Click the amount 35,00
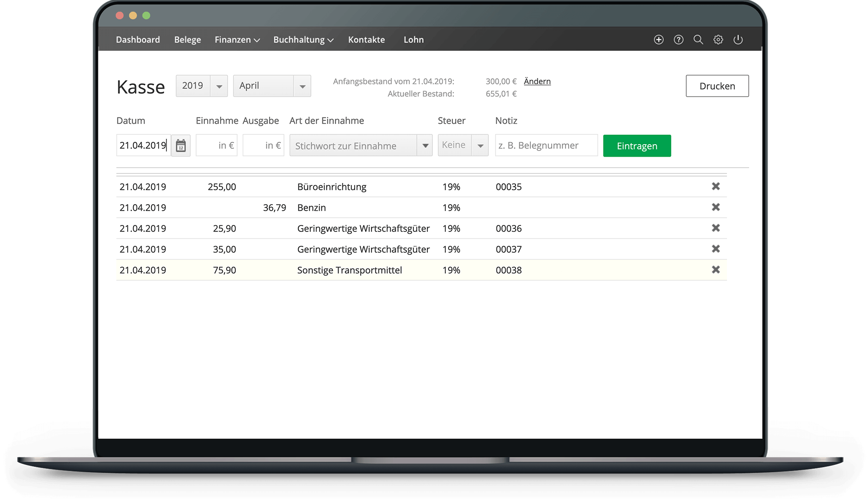The height and width of the screenshot is (499, 868). click(x=224, y=249)
